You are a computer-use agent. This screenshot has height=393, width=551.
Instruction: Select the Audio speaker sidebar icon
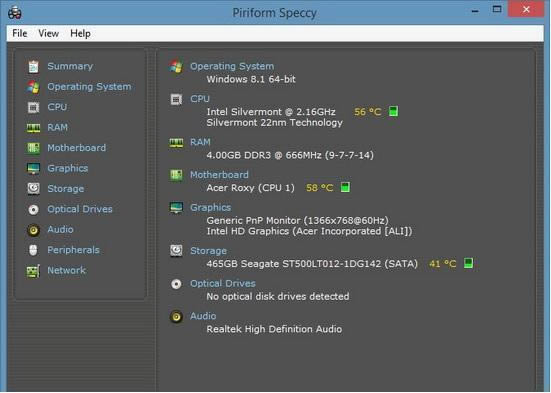pos(33,230)
